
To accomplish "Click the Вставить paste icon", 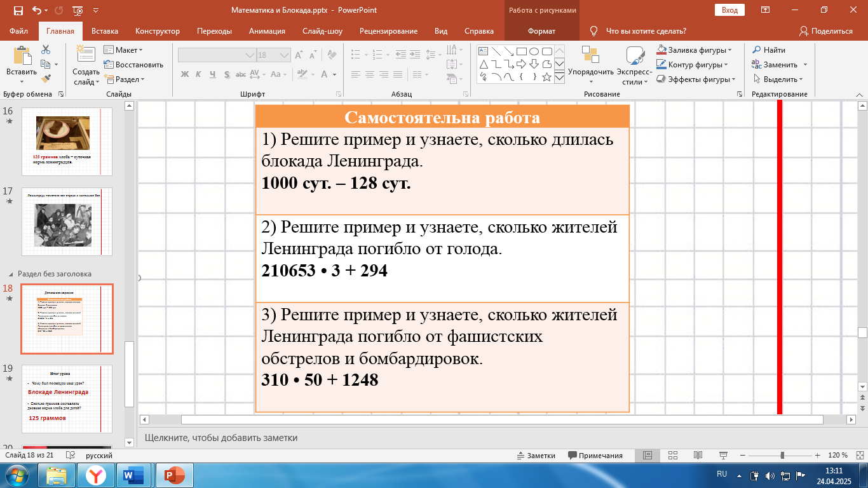I will [22, 56].
